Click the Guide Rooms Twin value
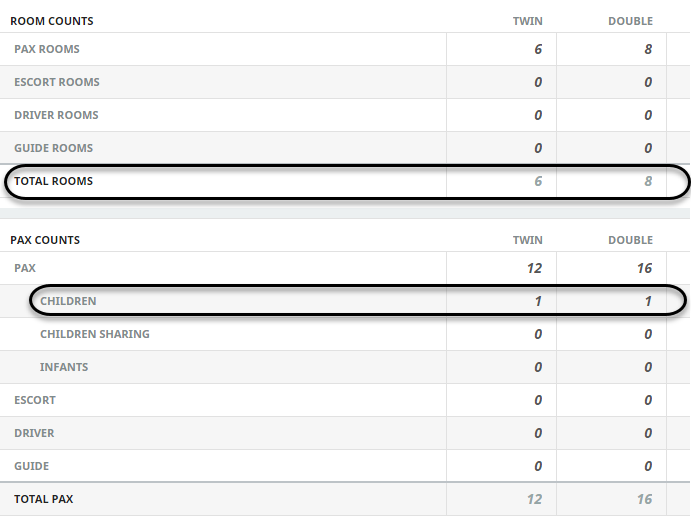This screenshot has height=522, width=691. [x=537, y=148]
